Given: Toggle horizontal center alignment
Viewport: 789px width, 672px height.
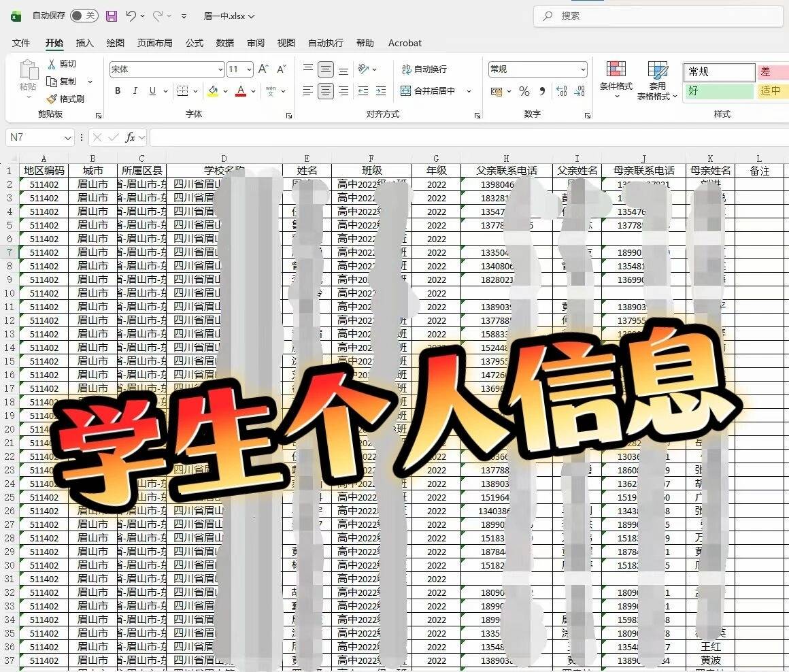Looking at the screenshot, I should point(326,91).
